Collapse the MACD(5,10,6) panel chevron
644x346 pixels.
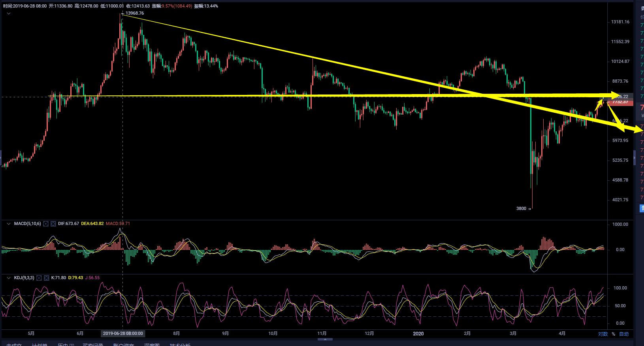click(x=9, y=224)
